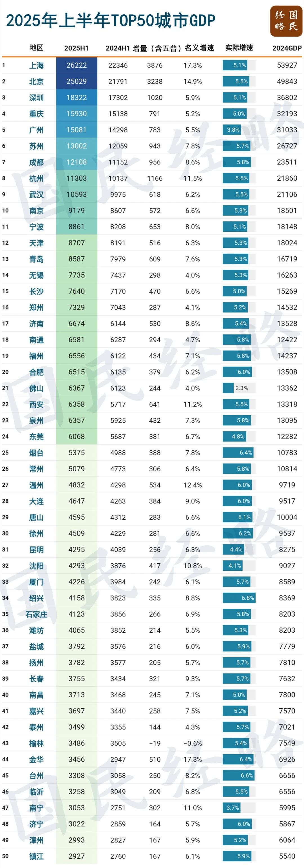Click the 名义增速 column header
304x868 pixels.
point(199,48)
